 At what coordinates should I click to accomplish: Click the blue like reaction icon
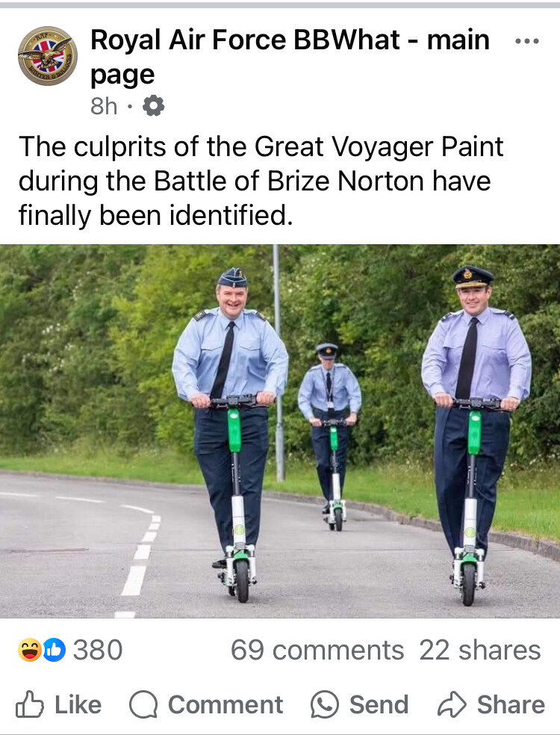tap(55, 650)
